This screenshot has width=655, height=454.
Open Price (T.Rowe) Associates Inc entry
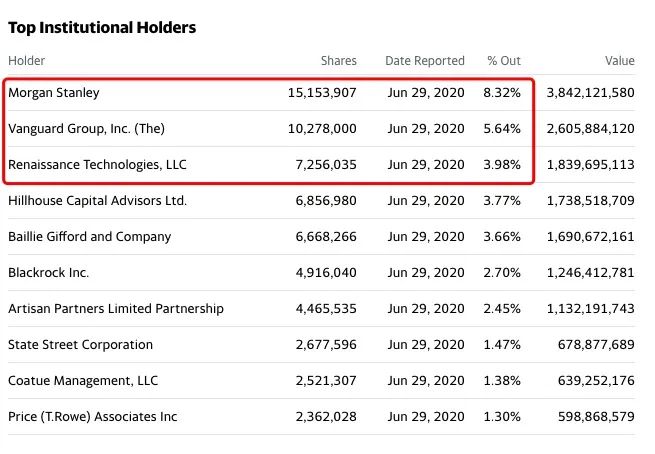pos(92,417)
